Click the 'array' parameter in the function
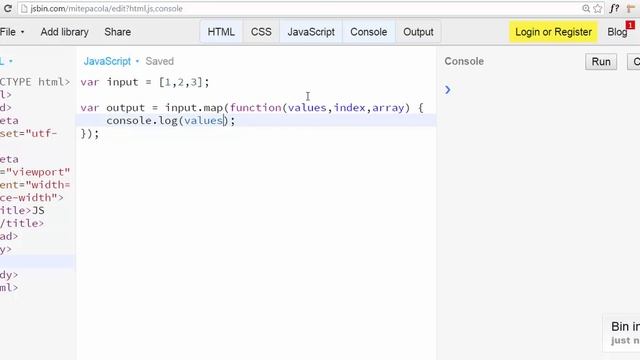The image size is (640, 360). pyautogui.click(x=388, y=108)
